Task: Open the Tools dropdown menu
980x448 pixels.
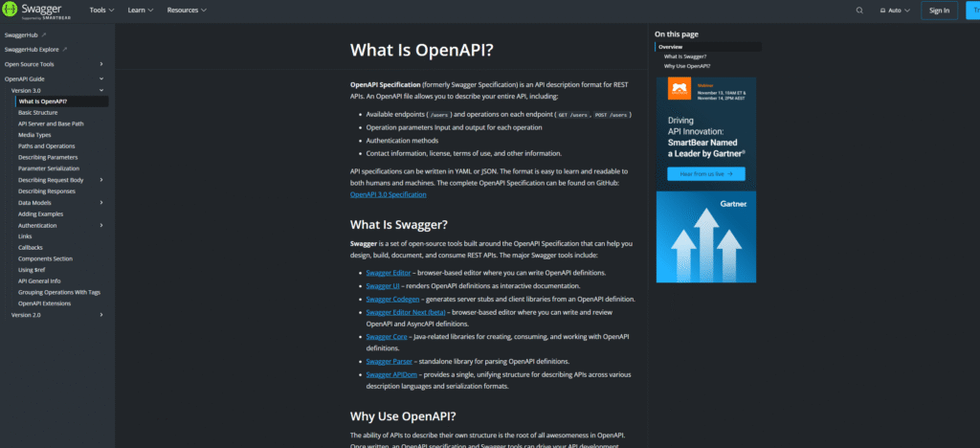Action: 101,11
